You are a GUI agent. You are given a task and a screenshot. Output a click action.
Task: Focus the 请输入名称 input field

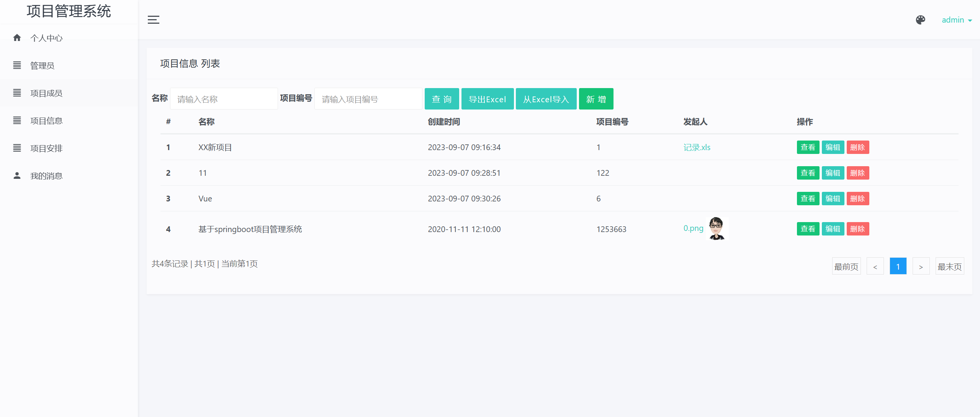[x=224, y=99]
